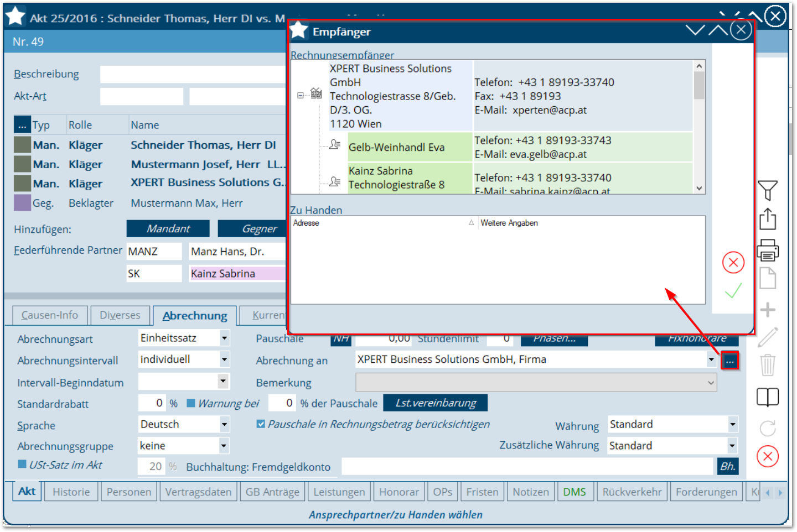
Task: Click the grey-green swatch of Schneider Thomas row
Action: click(x=22, y=145)
